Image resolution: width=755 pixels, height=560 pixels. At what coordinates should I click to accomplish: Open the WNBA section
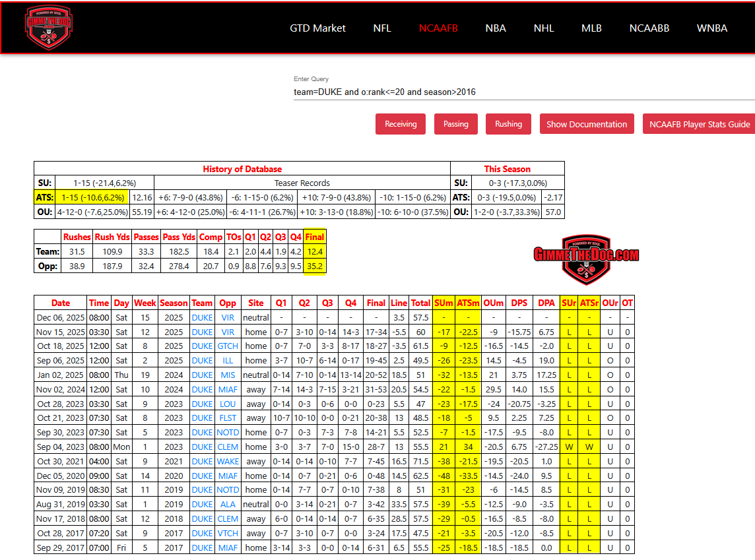[x=711, y=28]
